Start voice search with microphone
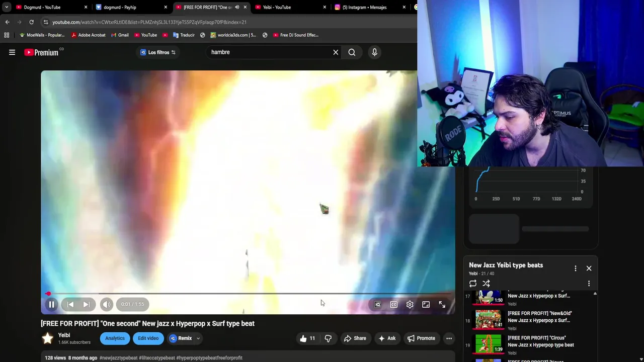 tap(374, 52)
